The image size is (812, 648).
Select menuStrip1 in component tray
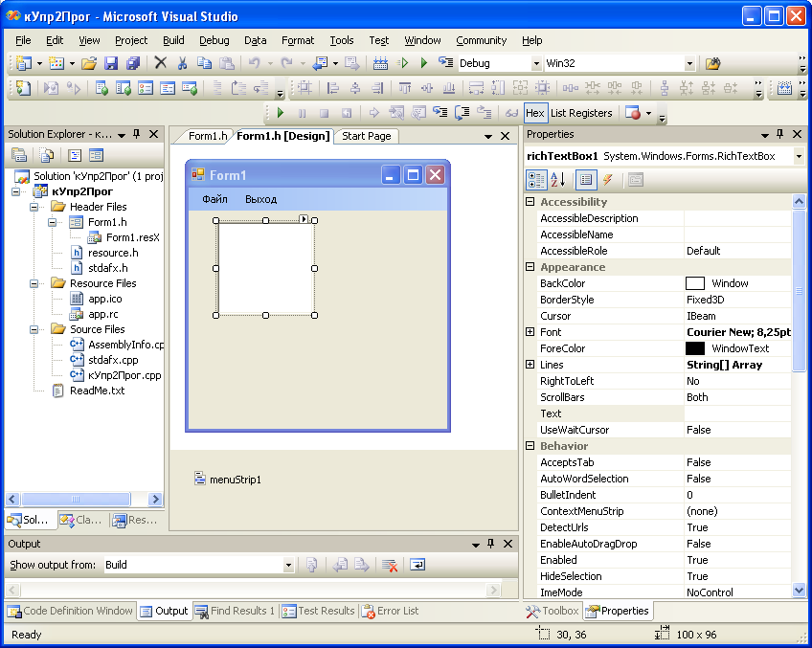[x=228, y=480]
